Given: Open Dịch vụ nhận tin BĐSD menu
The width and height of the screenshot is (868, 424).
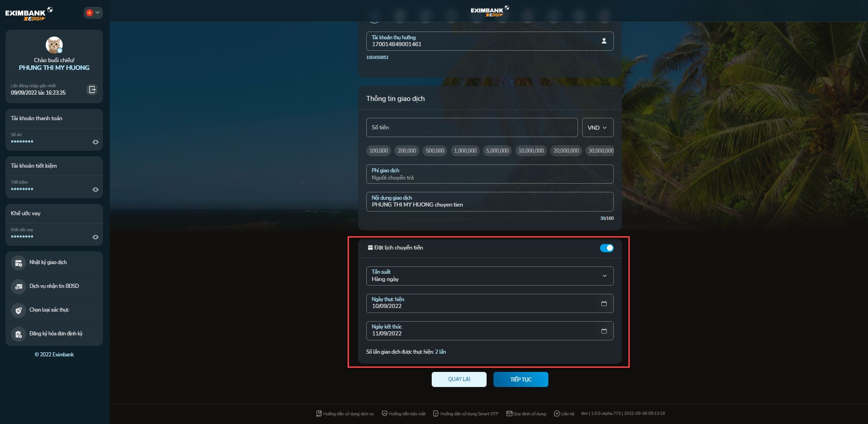Looking at the screenshot, I should (x=54, y=286).
